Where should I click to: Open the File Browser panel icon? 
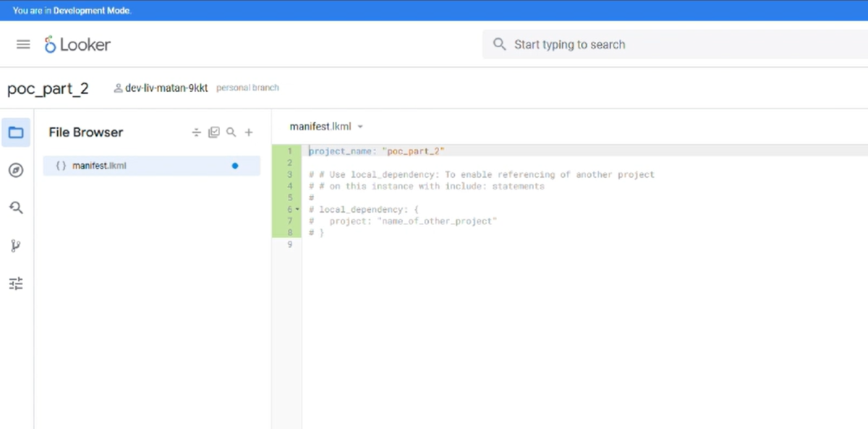pyautogui.click(x=16, y=132)
